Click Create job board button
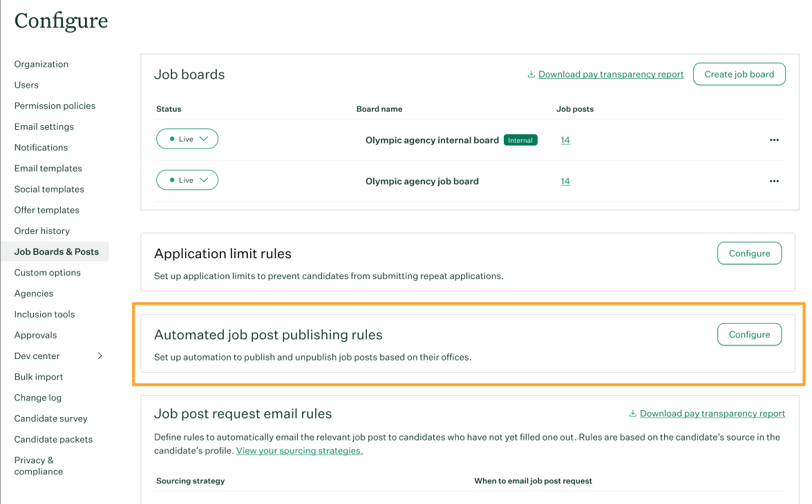 pos(739,74)
